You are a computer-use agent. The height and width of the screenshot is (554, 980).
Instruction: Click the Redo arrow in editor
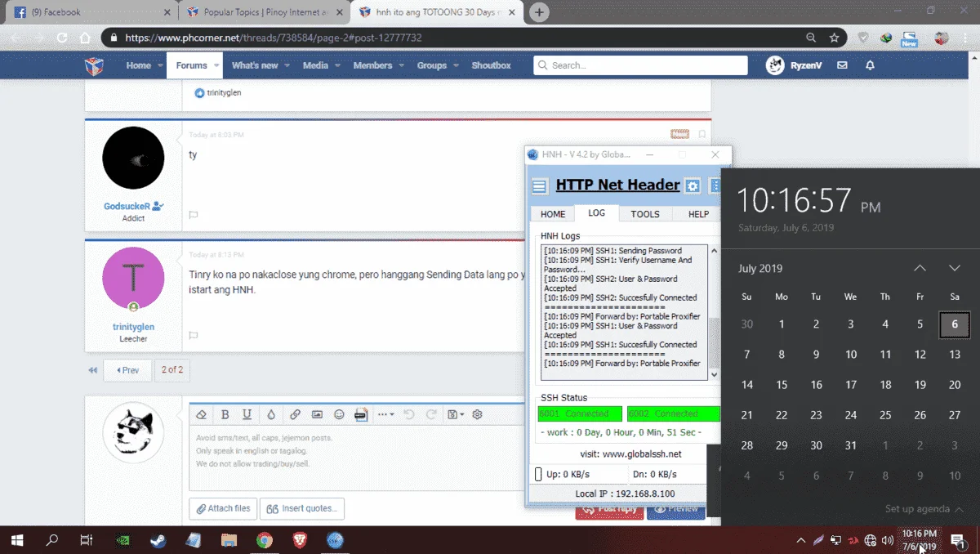[431, 414]
